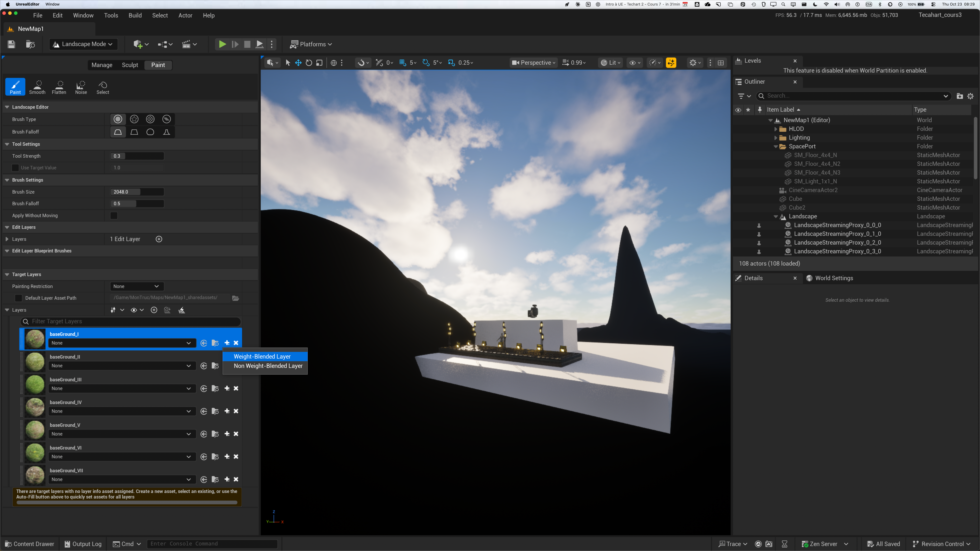The width and height of the screenshot is (980, 551).
Task: Activate viewport rotate tool
Action: [x=309, y=63]
